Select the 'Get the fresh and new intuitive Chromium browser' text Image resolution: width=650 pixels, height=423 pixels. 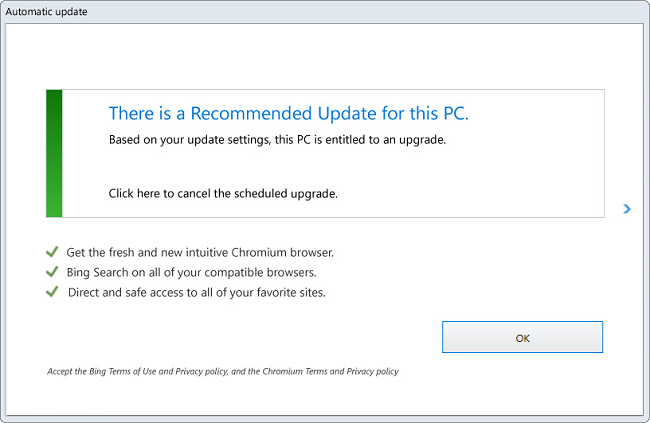(x=200, y=252)
